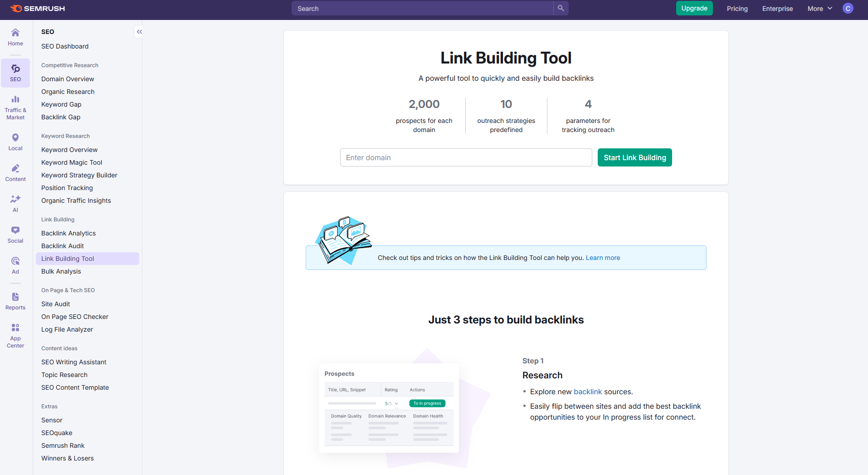Click the Prospects preview thumbnail
The height and width of the screenshot is (475, 868).
point(389,408)
